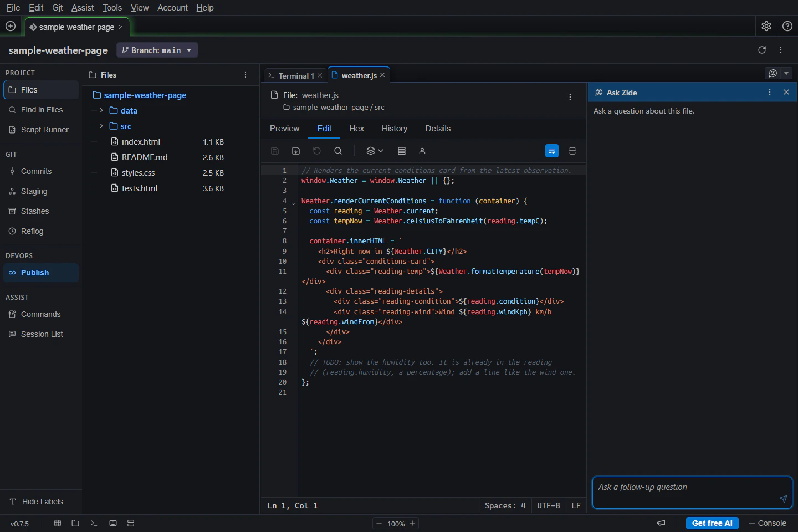Close the Ask Zide panel
The width and height of the screenshot is (798, 532).
coord(786,92)
